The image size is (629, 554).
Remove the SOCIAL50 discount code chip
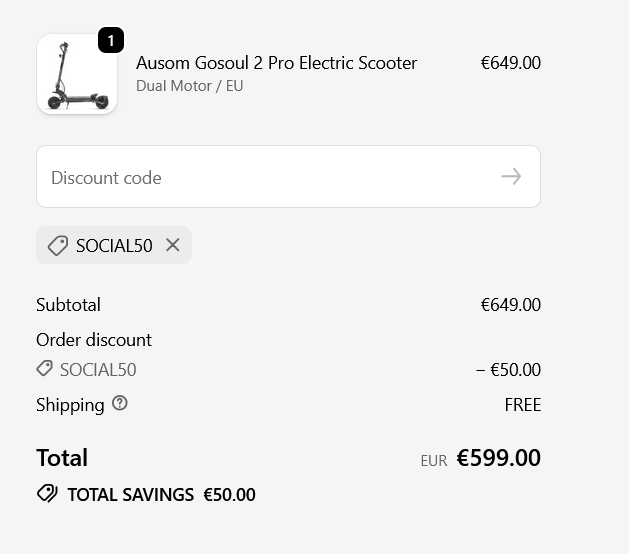173,245
